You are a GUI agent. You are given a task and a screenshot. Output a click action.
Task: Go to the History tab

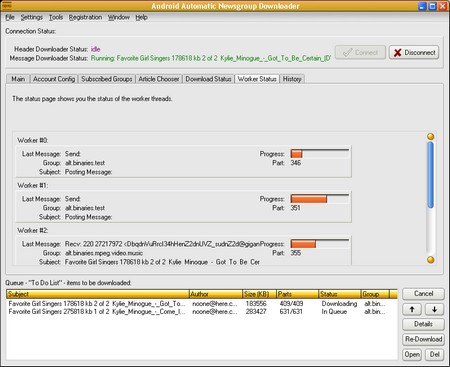click(292, 79)
